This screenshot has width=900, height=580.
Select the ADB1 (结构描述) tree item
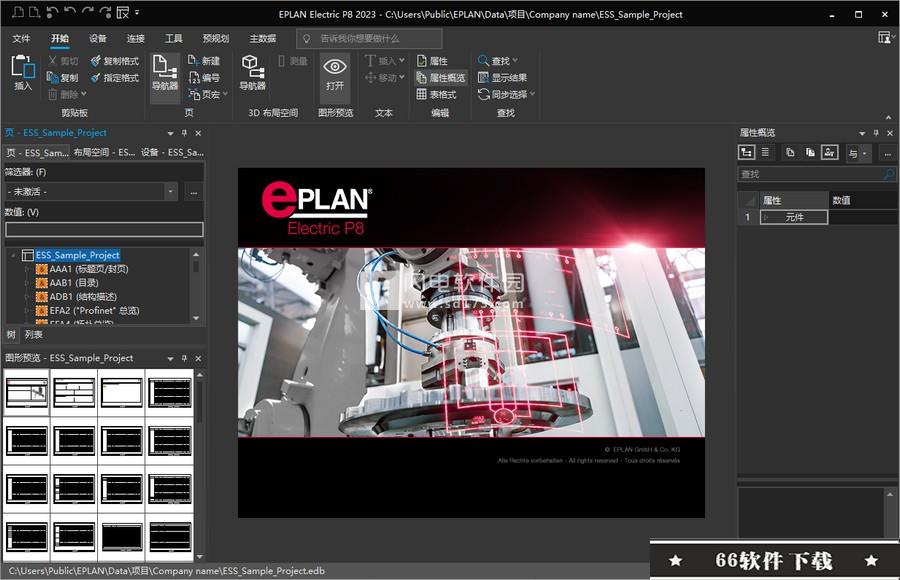click(83, 297)
